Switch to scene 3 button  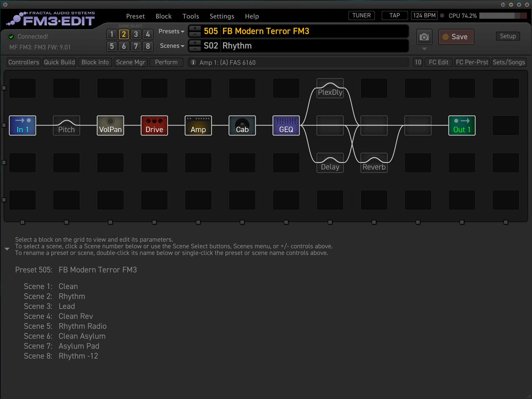136,34
